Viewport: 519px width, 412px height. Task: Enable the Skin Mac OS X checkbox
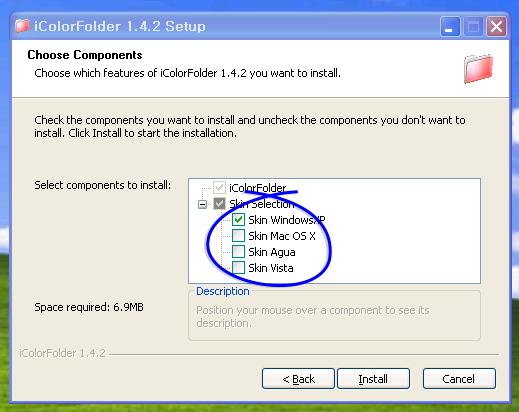click(x=238, y=236)
